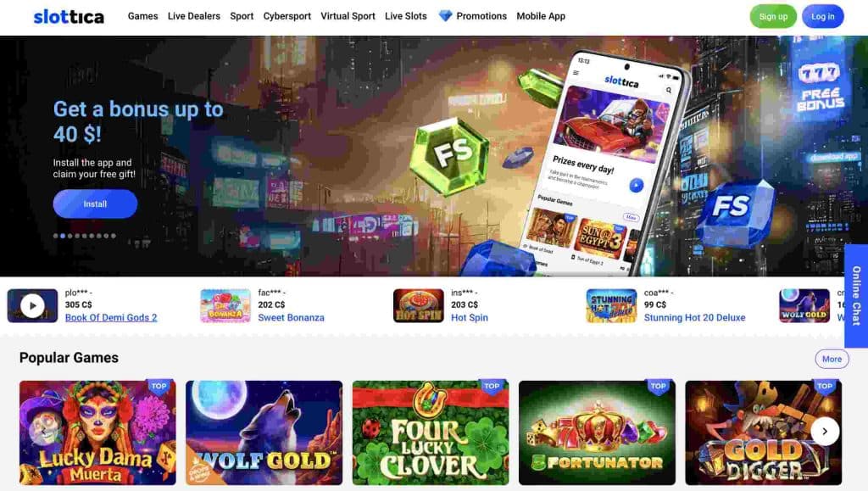Open the Games menu
The width and height of the screenshot is (868, 491).
(142, 16)
